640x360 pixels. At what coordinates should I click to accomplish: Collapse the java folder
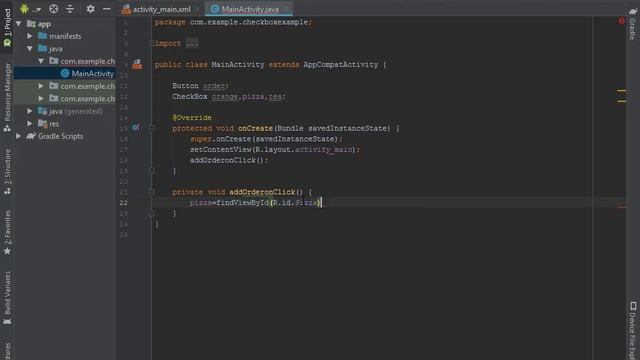(30, 49)
